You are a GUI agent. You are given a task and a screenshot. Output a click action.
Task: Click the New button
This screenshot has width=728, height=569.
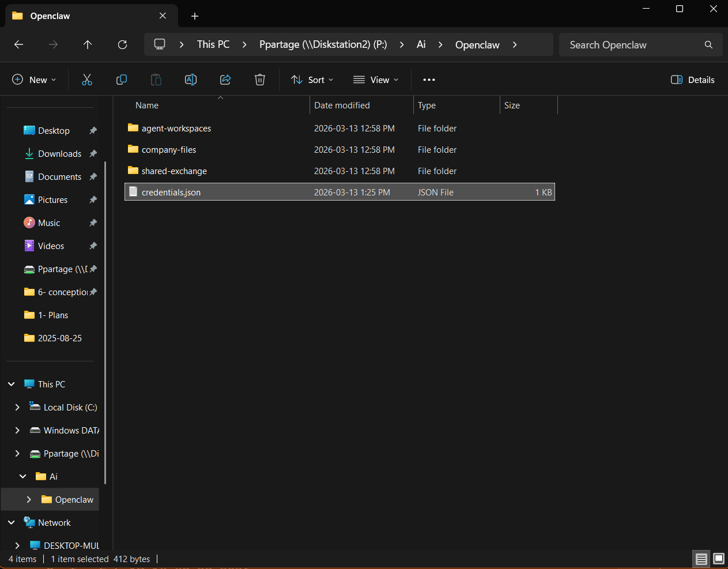click(x=35, y=80)
